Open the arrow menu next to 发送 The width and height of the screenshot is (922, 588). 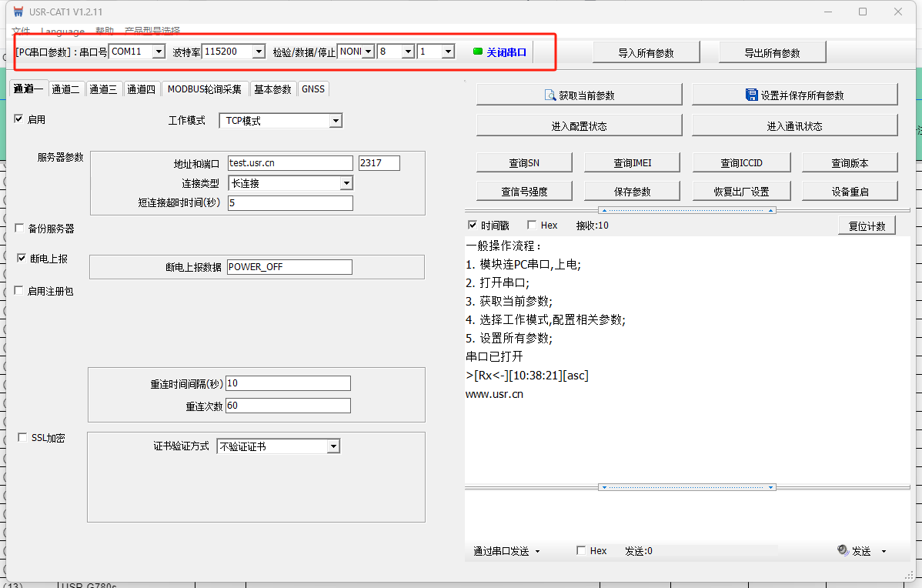[x=884, y=551]
